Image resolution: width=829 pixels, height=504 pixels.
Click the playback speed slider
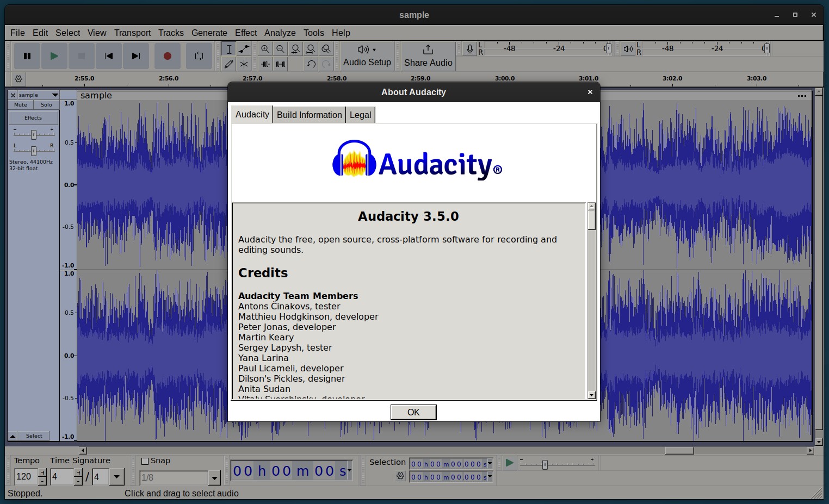coord(557,464)
